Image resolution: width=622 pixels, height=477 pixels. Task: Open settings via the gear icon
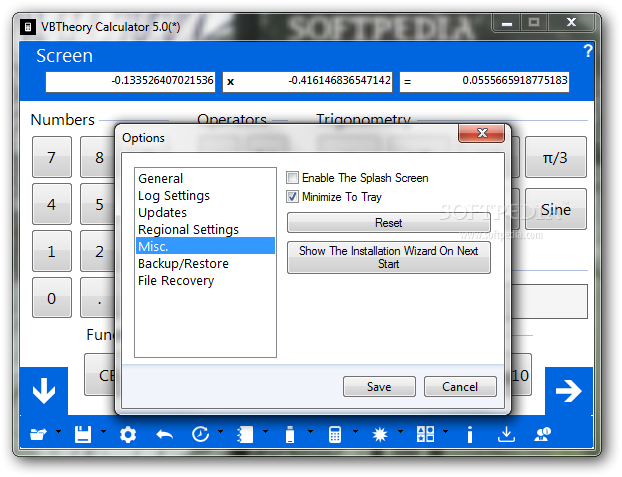(128, 435)
